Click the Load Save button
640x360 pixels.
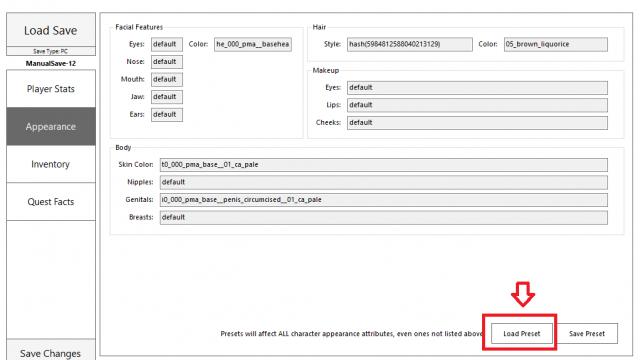pos(51,30)
